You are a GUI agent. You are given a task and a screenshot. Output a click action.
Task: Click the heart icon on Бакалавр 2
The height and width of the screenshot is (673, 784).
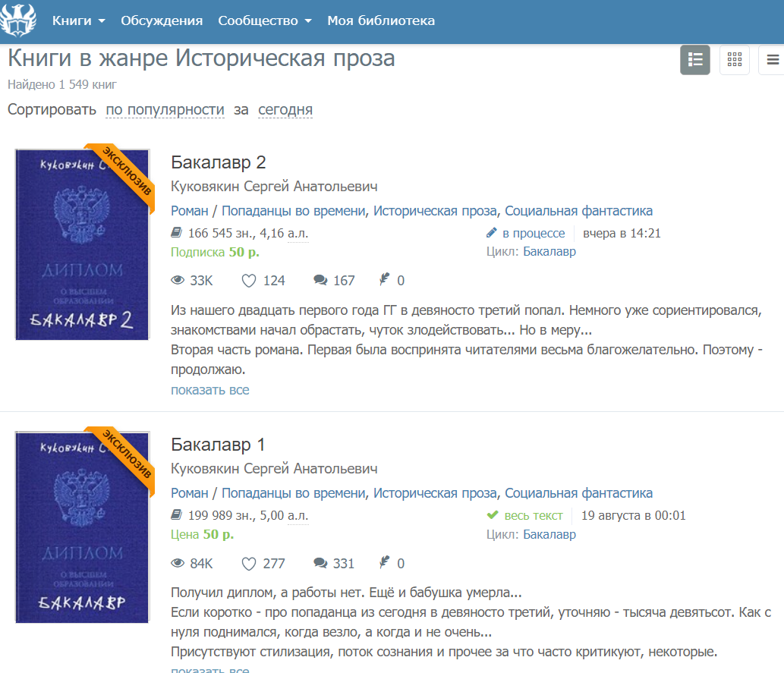click(249, 281)
